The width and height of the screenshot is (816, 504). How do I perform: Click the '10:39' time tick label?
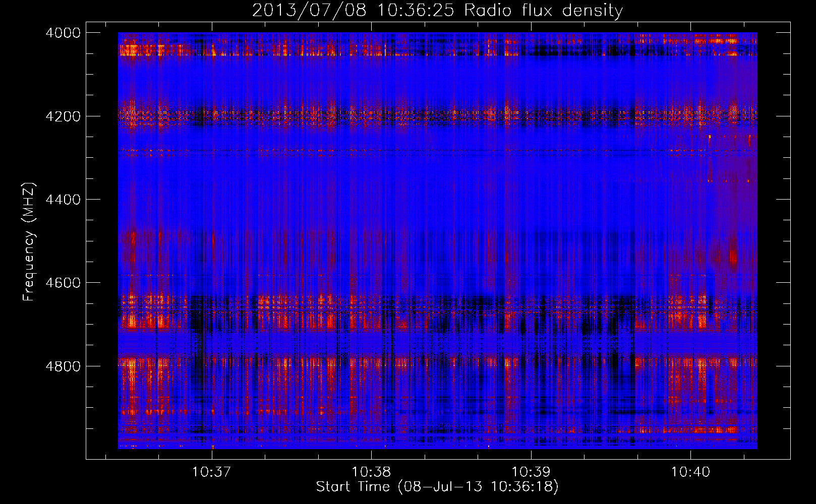pyautogui.click(x=531, y=472)
